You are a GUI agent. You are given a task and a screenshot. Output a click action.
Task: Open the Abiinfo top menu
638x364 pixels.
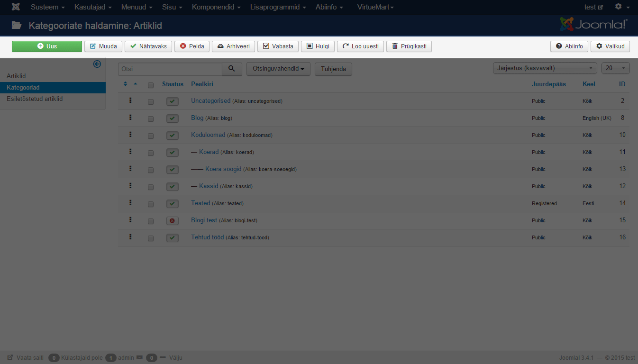click(328, 7)
